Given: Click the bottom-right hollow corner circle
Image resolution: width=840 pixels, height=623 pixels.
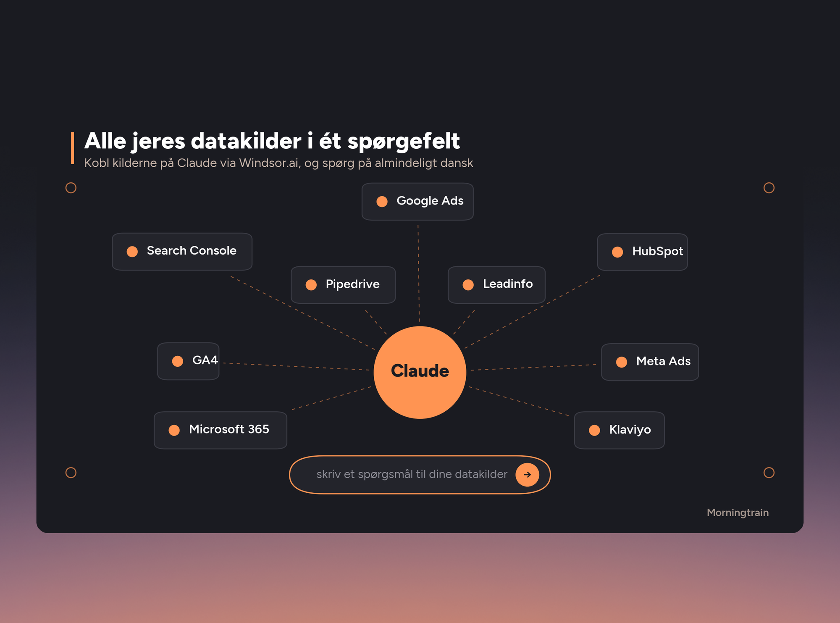Looking at the screenshot, I should coord(769,473).
